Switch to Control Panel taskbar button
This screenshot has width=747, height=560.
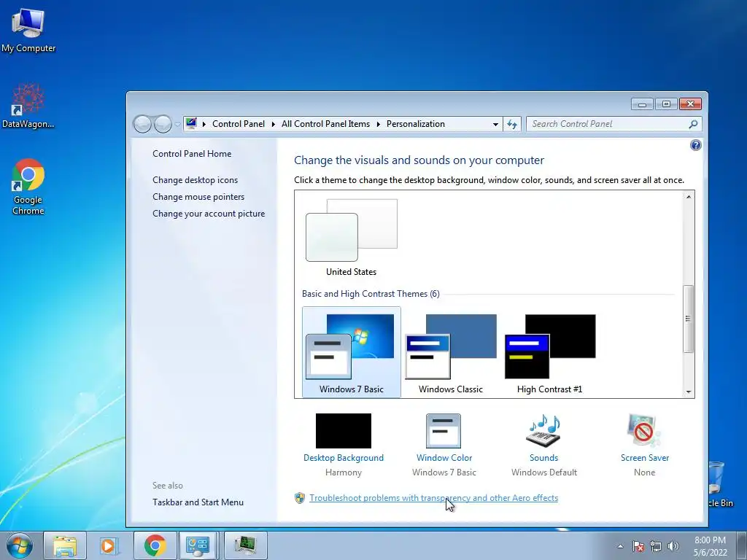[x=198, y=545]
